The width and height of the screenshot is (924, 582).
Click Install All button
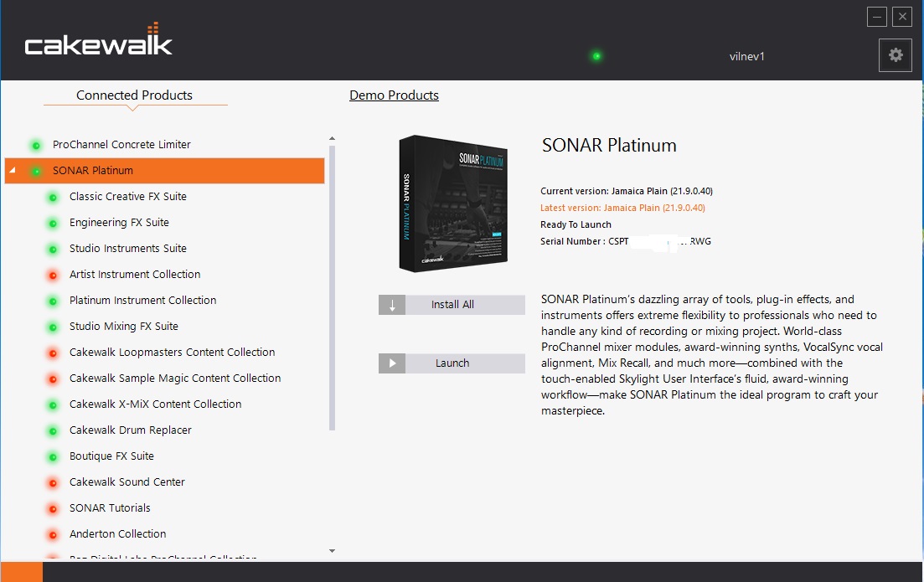click(452, 305)
